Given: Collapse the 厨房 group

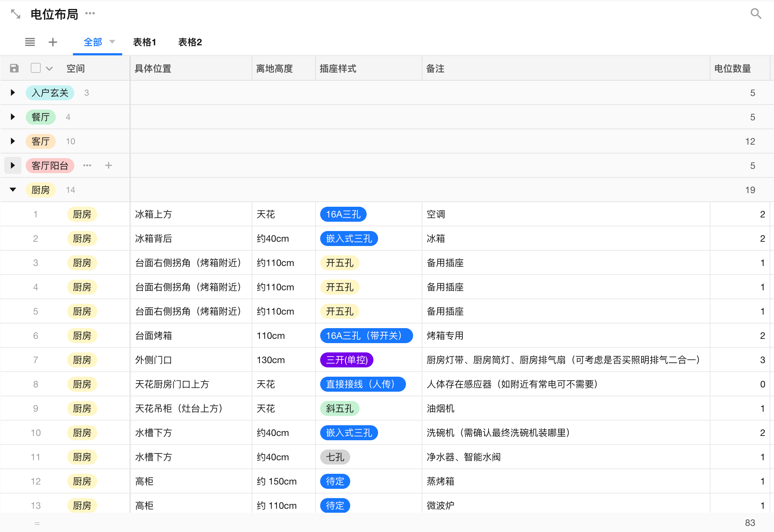Looking at the screenshot, I should point(13,190).
